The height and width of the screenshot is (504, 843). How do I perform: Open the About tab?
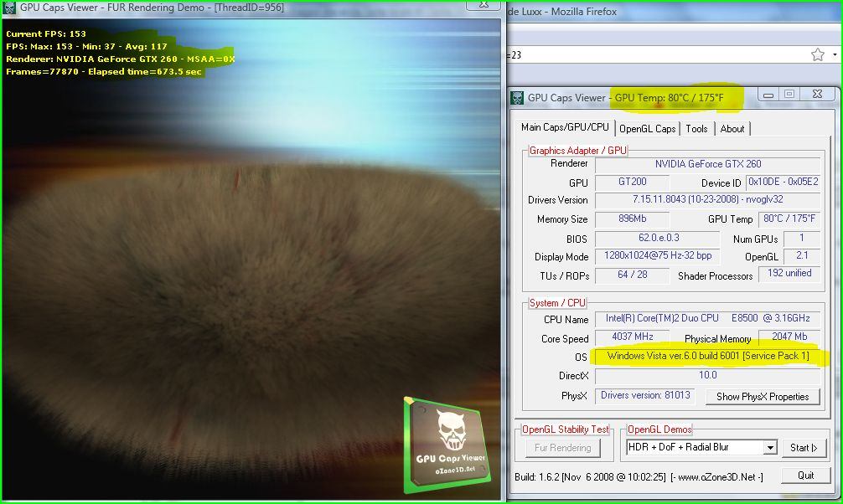pos(732,129)
